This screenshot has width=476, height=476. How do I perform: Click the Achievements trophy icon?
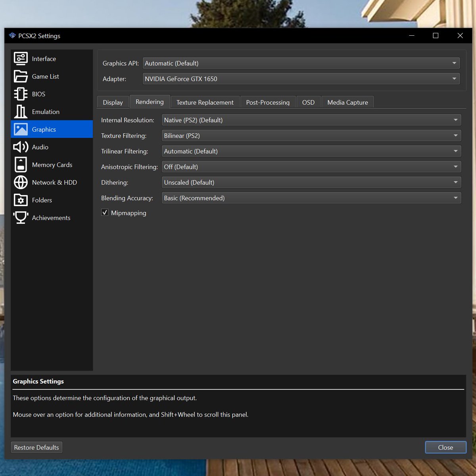21,218
